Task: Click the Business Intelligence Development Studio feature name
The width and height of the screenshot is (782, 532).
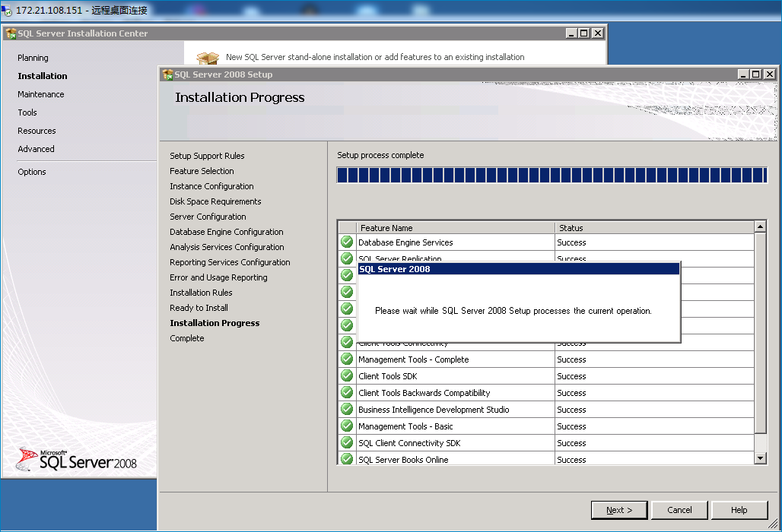Action: [x=434, y=410]
